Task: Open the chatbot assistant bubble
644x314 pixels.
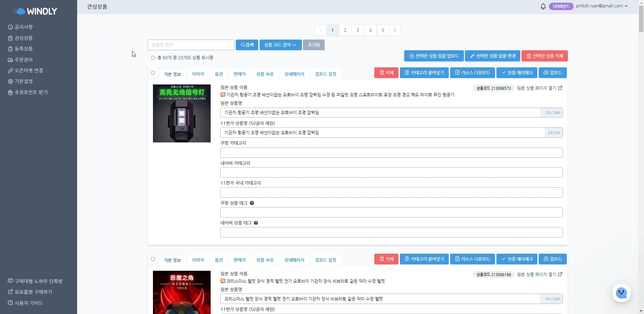Action: [x=621, y=293]
